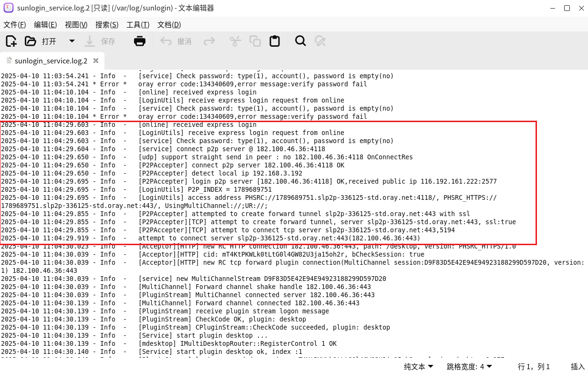Select the sunlogin_service.log.2 tab
Image resolution: width=588 pixels, height=373 pixels.
click(51, 61)
